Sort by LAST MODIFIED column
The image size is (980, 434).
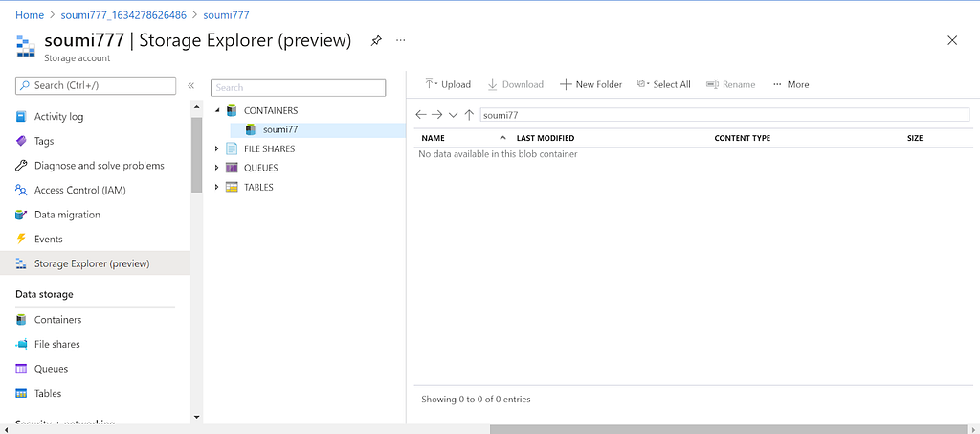(545, 138)
